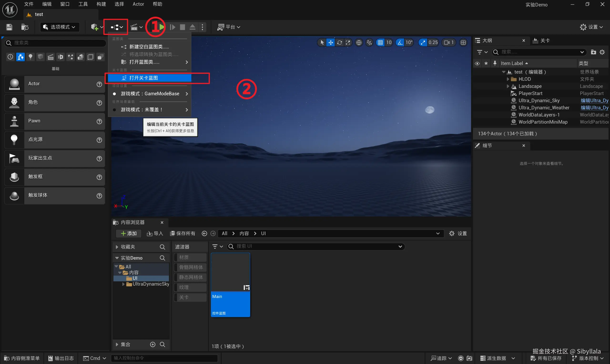Image resolution: width=610 pixels, height=364 pixels.
Task: Open the 选项模式 mode dropdown
Action: tap(60, 27)
